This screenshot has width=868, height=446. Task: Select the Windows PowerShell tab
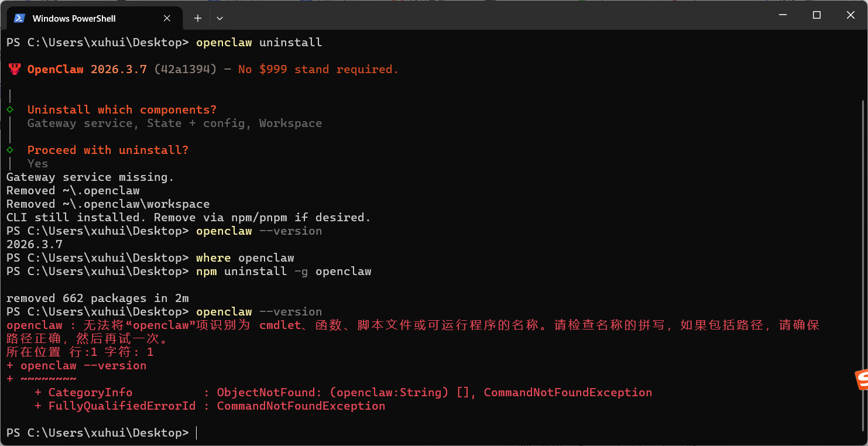tap(74, 18)
